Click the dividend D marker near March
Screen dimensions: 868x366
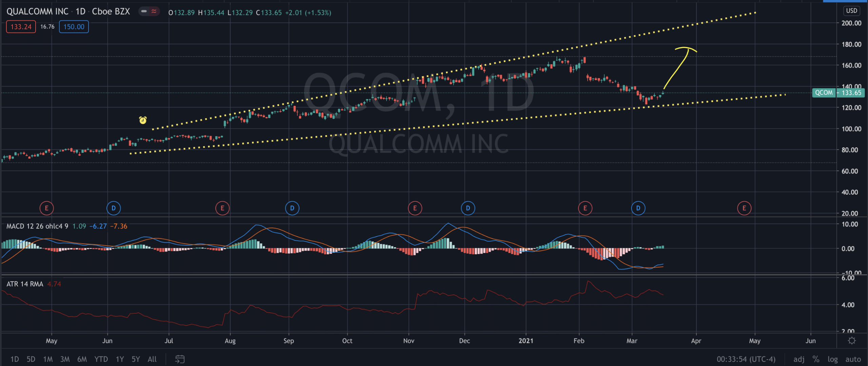(x=638, y=208)
